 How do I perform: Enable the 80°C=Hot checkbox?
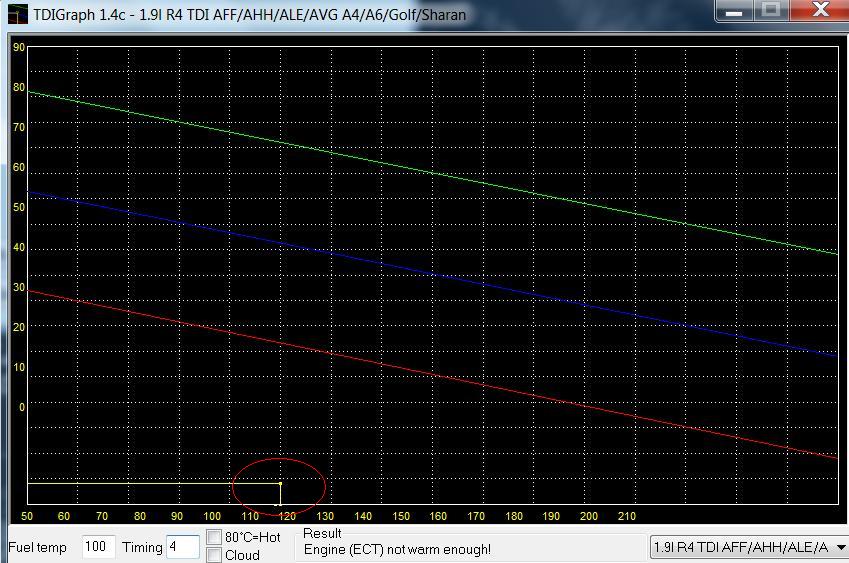click(214, 537)
